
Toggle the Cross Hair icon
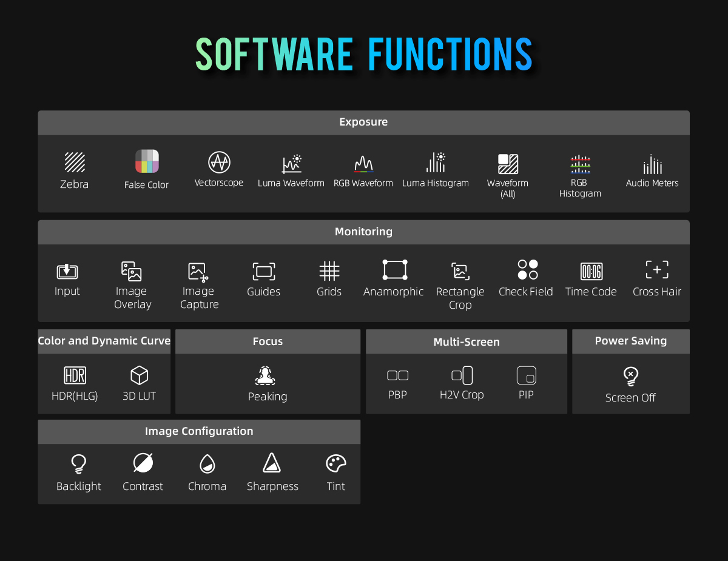click(657, 270)
